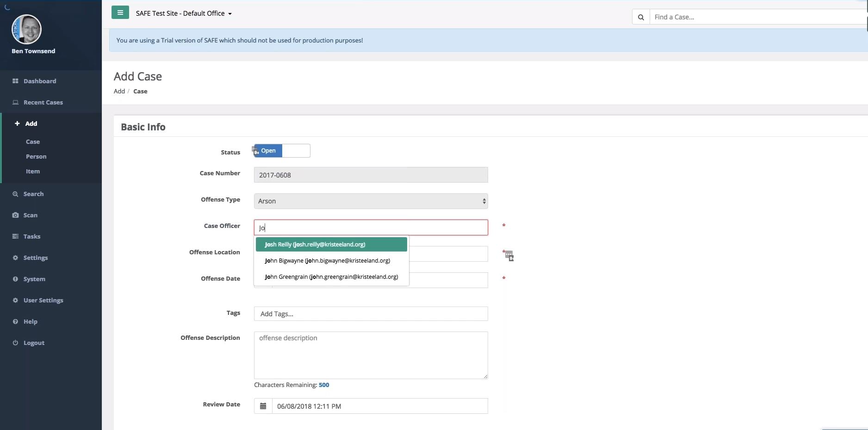868x430 pixels.
Task: Click the Dashboard grid icon in sidebar
Action: click(15, 81)
